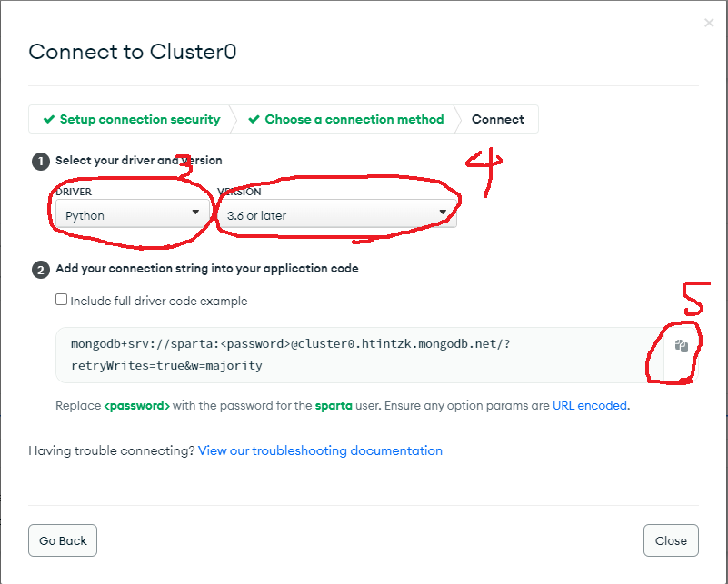Viewport: 728px width, 584px height.
Task: Open the URL encoded link
Action: [x=590, y=405]
